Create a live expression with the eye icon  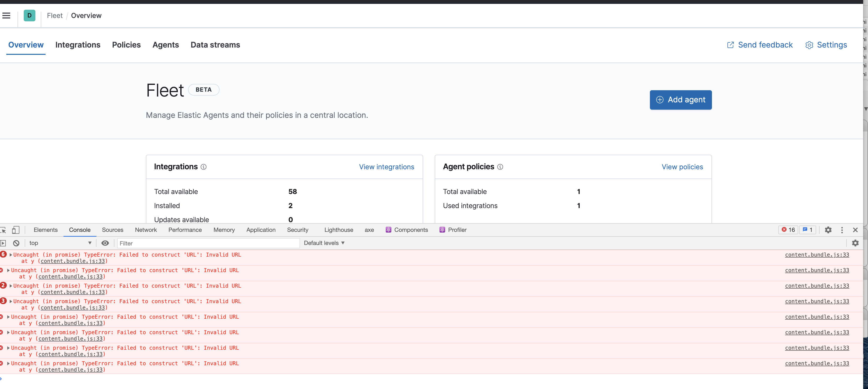click(x=105, y=243)
